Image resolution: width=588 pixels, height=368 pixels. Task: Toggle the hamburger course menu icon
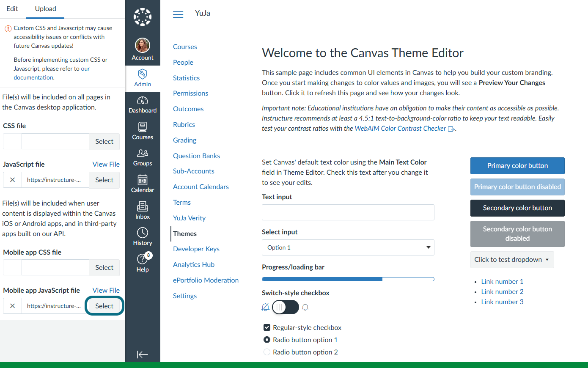coord(178,14)
